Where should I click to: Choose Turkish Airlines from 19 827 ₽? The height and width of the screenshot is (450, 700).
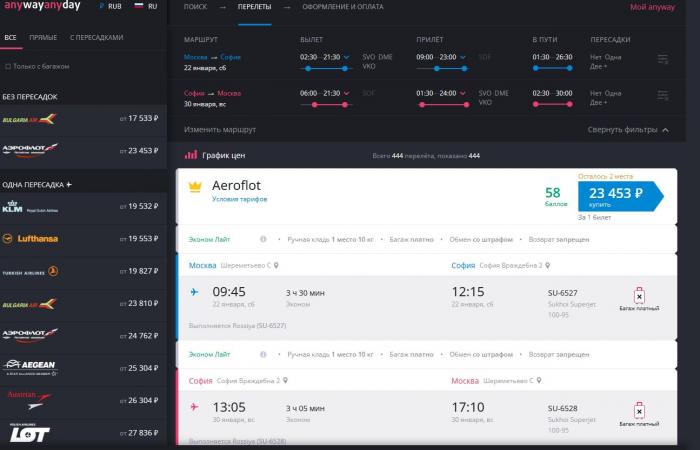[x=83, y=271]
